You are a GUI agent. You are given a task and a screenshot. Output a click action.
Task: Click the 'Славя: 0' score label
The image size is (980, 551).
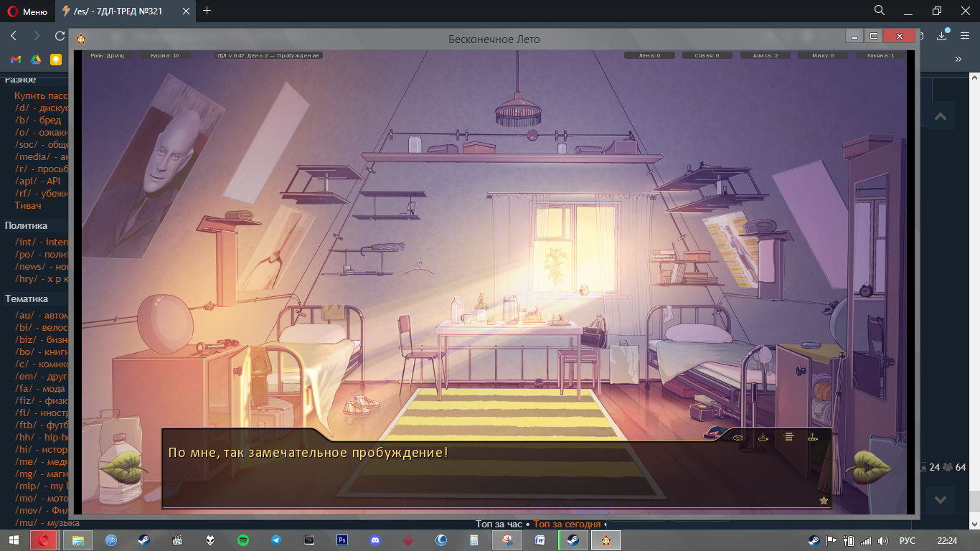(x=707, y=55)
